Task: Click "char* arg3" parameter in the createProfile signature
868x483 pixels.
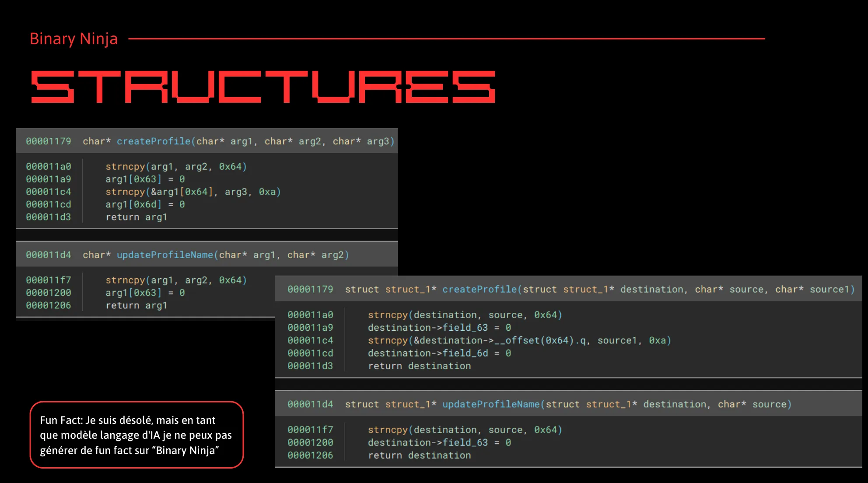Action: 361,141
